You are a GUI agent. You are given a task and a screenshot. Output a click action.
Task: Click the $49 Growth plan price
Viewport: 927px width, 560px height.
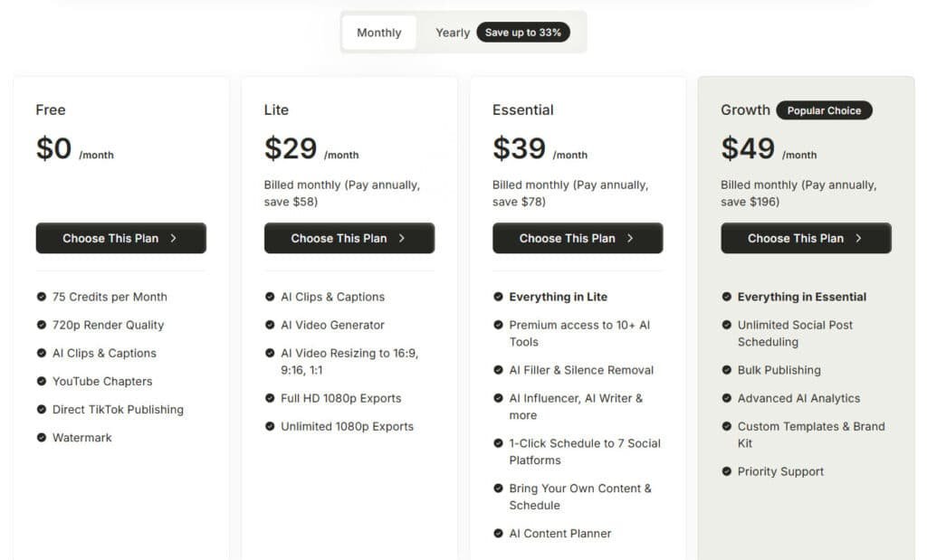coord(748,148)
